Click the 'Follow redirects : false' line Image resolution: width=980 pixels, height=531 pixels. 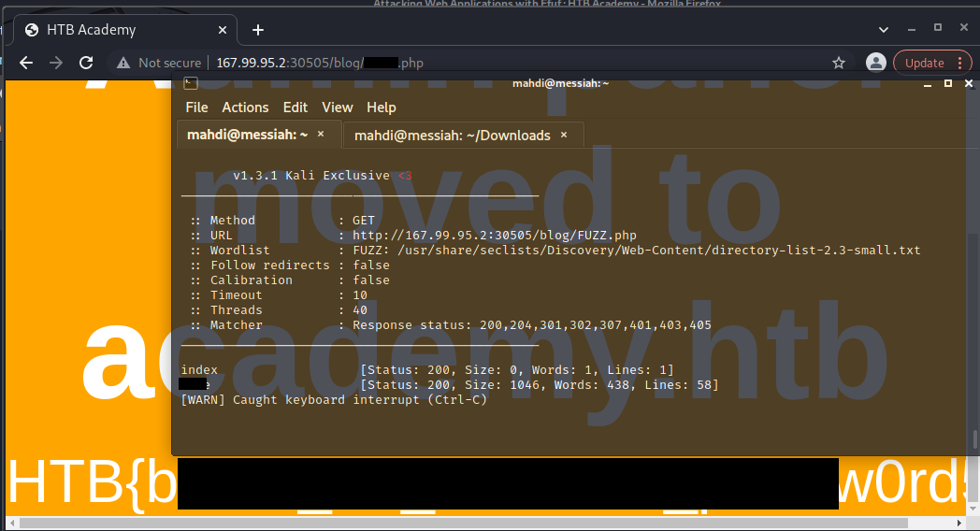[x=291, y=265]
